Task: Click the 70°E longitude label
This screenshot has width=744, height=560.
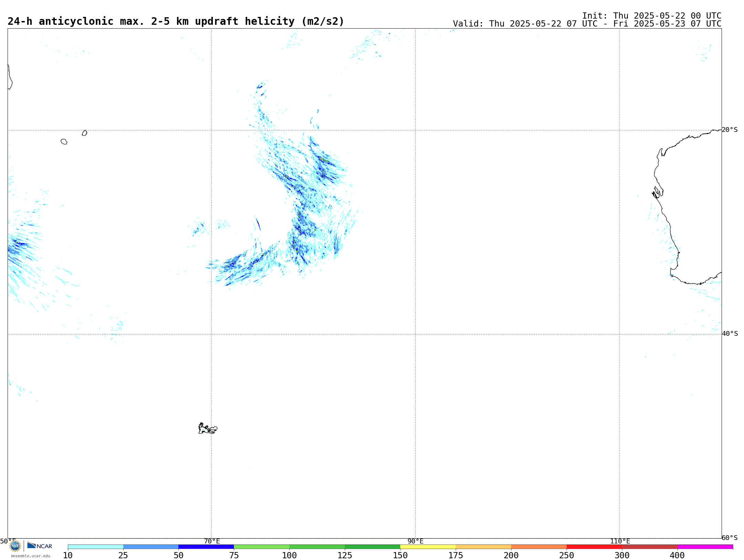Action: [212, 541]
